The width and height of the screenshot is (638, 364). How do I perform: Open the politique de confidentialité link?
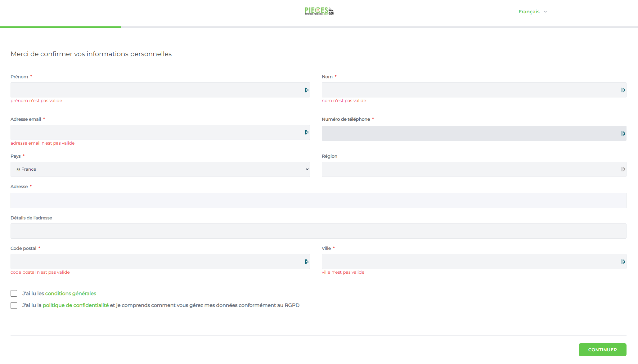[76, 305]
